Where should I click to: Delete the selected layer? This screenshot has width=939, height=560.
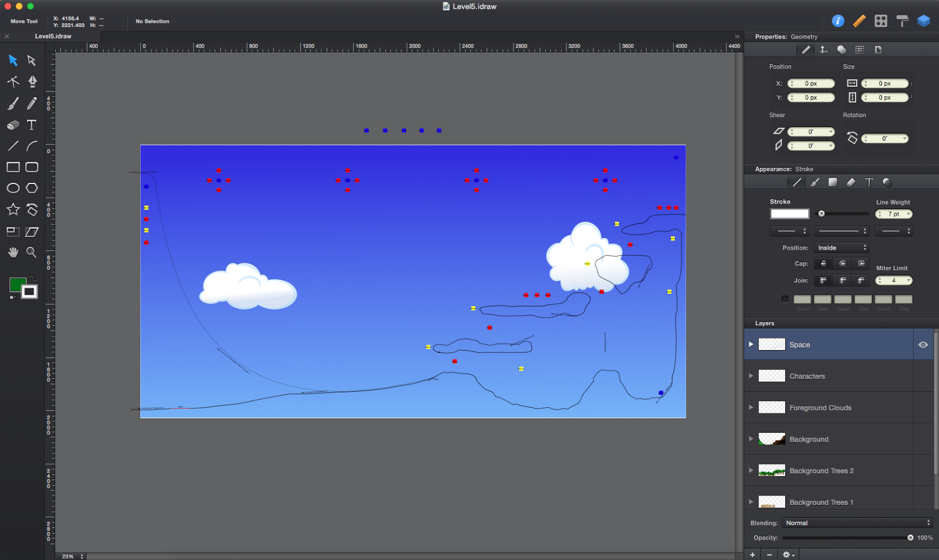click(x=769, y=555)
